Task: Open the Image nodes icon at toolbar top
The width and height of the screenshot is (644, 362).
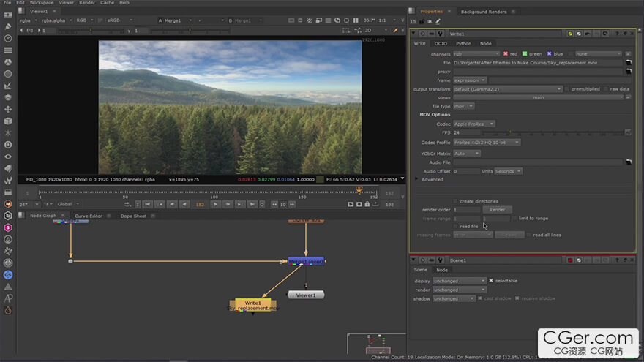Action: coord(8,15)
